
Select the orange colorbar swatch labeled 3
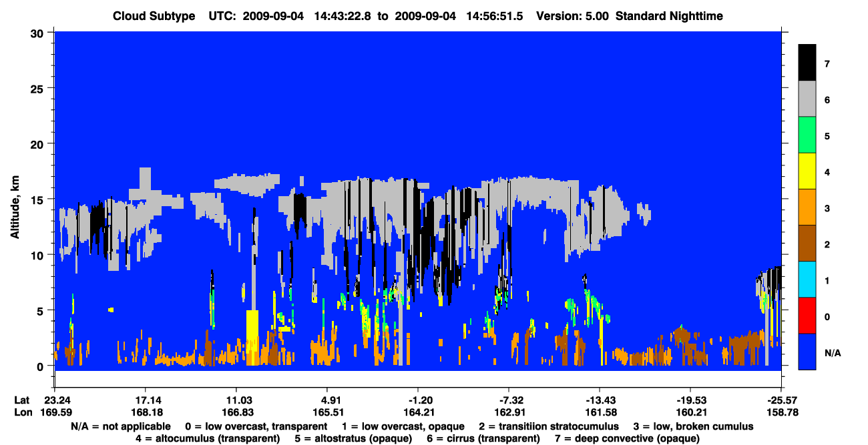click(x=807, y=207)
